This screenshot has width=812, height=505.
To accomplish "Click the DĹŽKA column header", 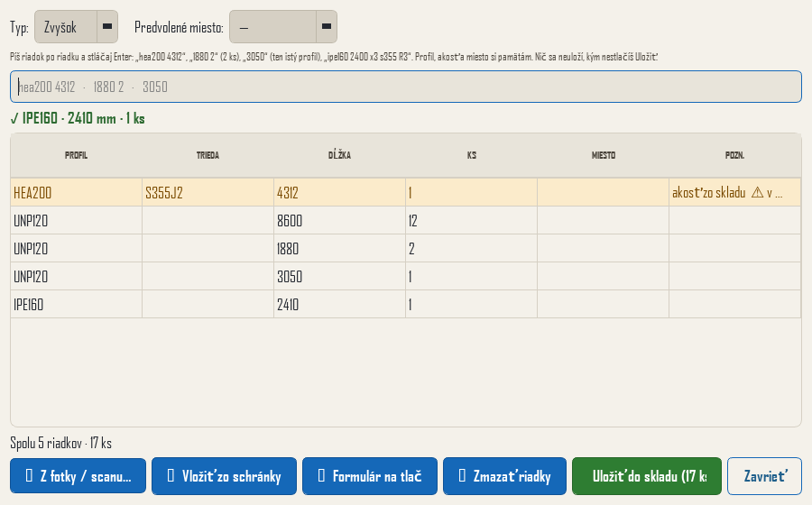I will pos(340,155).
